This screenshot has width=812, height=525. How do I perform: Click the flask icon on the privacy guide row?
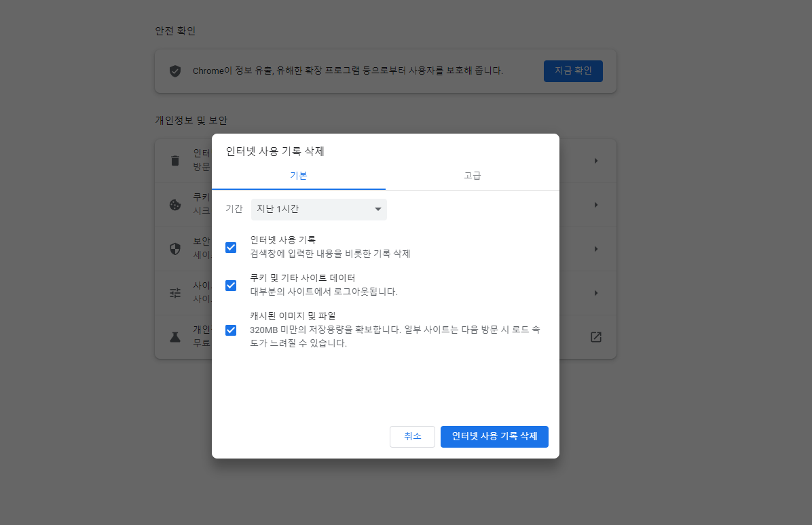tap(175, 336)
